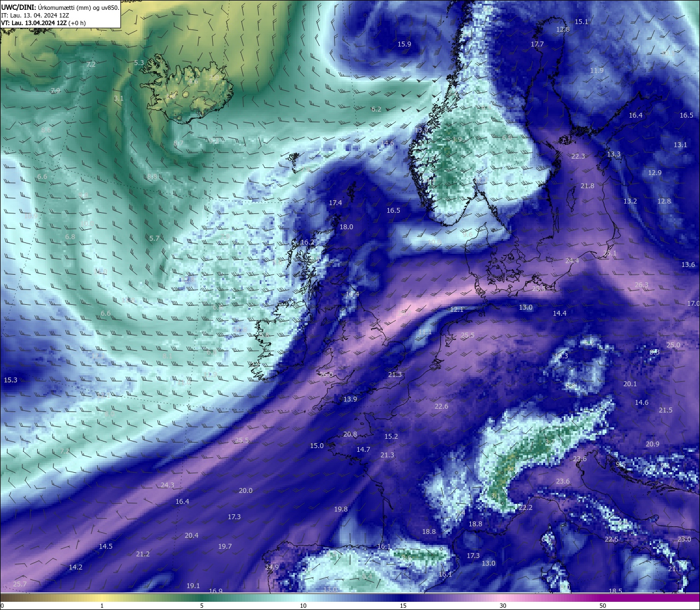Click the VT valid time line
700x610 pixels.
click(x=43, y=23)
